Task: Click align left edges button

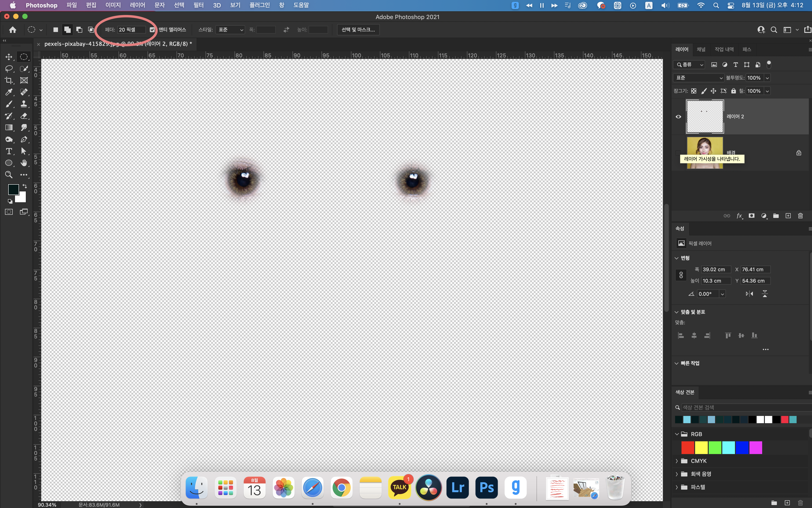Action: point(681,335)
